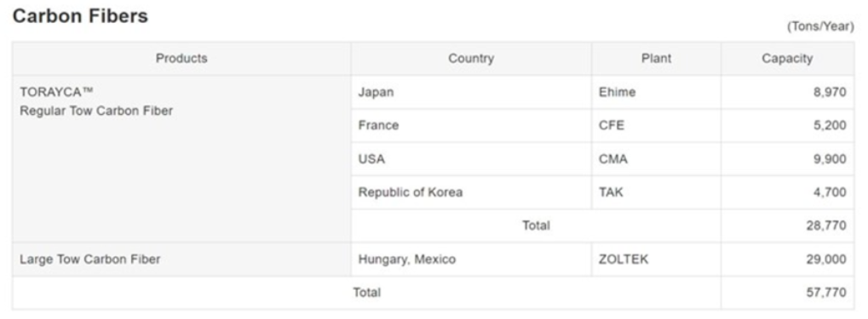Click the Large Tow Carbon Fiber cell
Image resolution: width=868 pixels, height=319 pixels.
point(181,259)
